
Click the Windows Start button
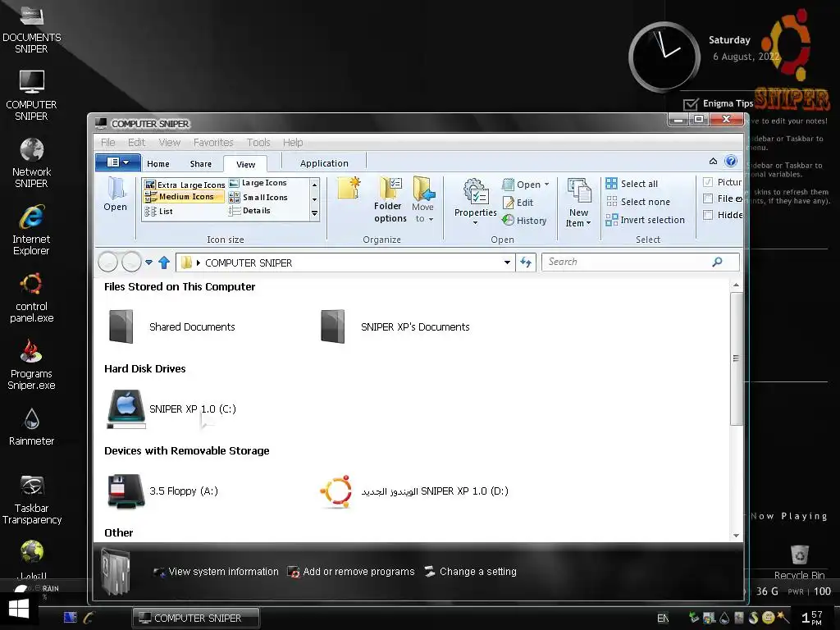[x=19, y=610]
